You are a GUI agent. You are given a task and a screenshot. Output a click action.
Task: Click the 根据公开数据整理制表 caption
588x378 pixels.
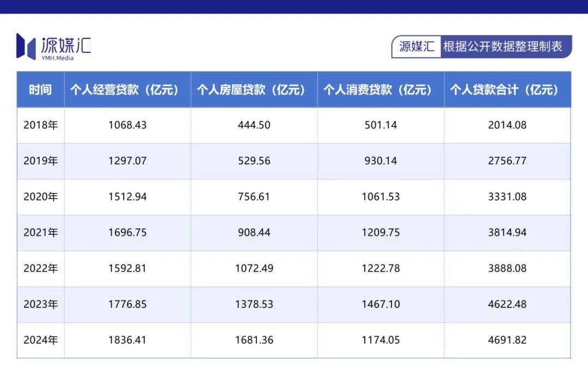coord(503,46)
